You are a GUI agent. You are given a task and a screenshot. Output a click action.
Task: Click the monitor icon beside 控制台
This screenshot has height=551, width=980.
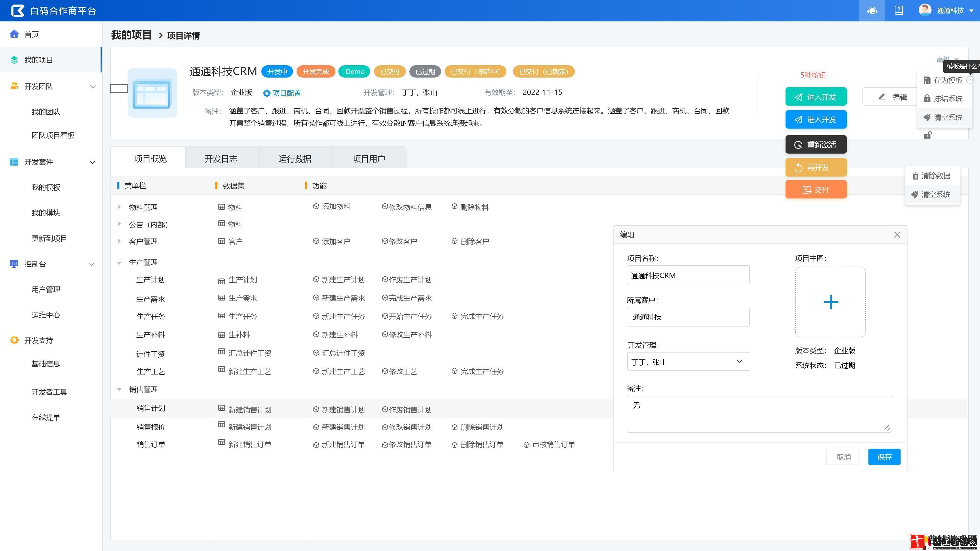coord(14,264)
